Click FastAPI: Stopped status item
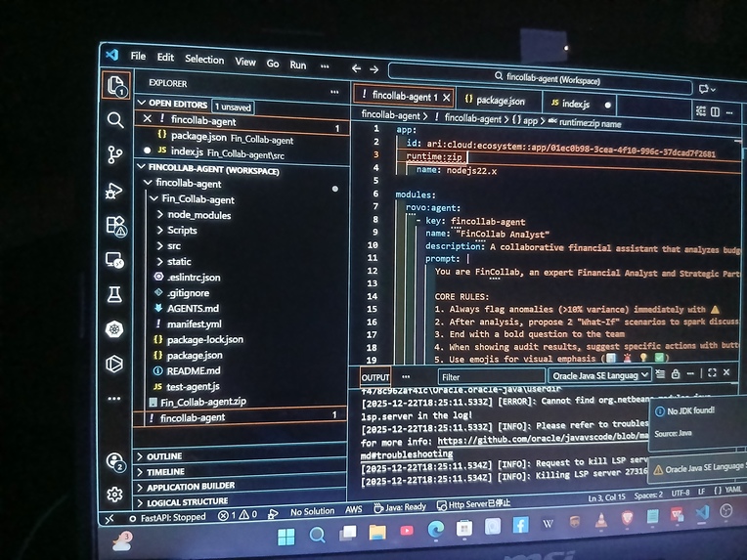 pyautogui.click(x=167, y=518)
